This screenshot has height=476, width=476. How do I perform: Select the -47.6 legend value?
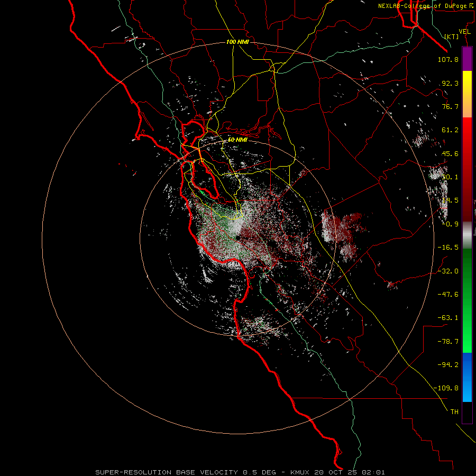tap(448, 295)
